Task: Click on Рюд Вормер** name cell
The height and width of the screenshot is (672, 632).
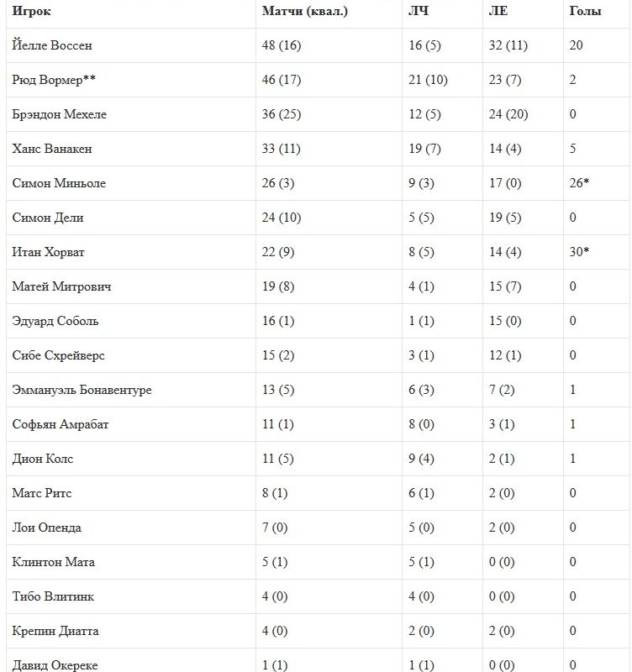Action: tap(54, 80)
